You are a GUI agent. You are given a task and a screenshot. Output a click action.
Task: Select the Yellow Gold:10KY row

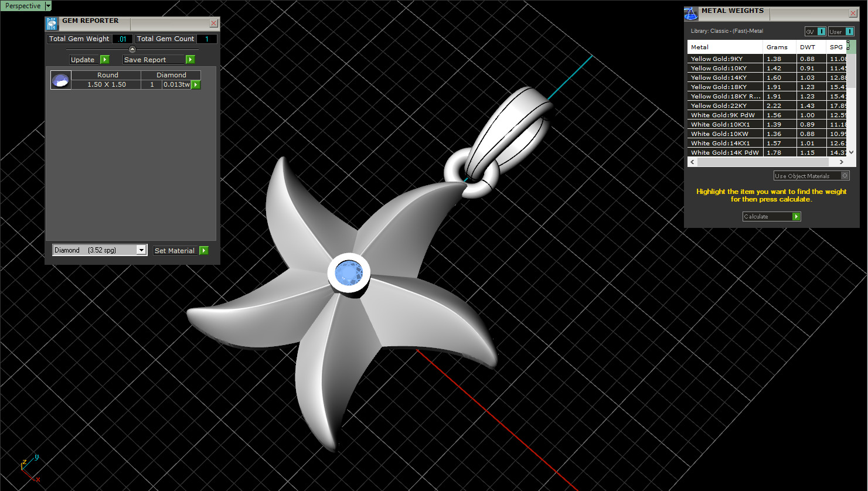[x=767, y=68]
